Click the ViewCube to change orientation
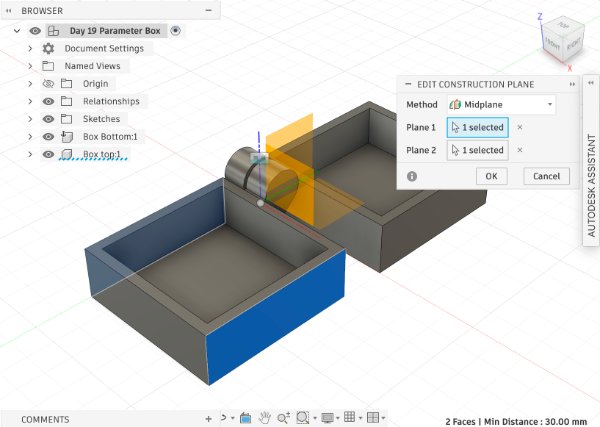 tap(563, 41)
